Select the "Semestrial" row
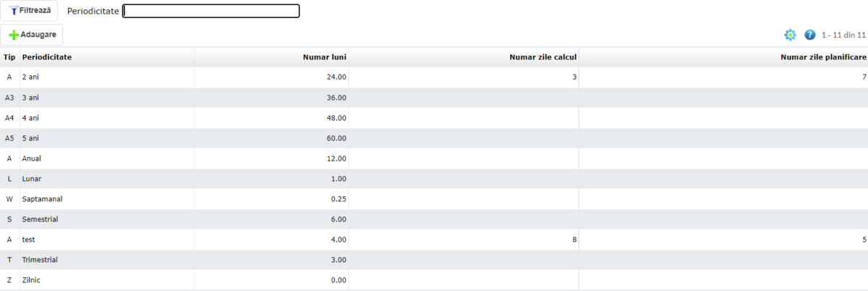 [x=40, y=219]
